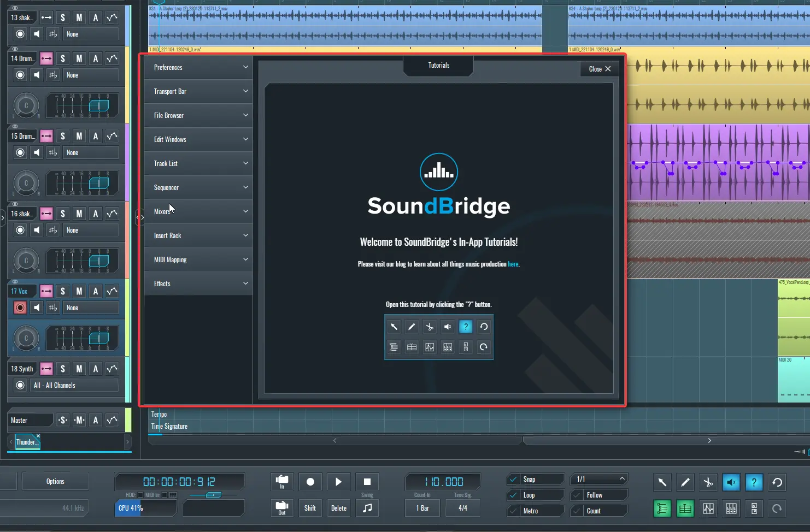Viewport: 810px width, 532px height.
Task: Solo the 14 Drum track
Action: (63, 58)
